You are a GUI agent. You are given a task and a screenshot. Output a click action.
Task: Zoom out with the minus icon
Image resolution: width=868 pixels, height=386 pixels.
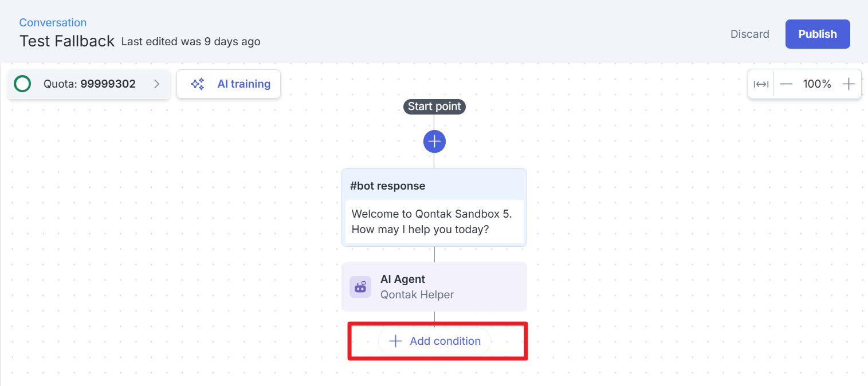pyautogui.click(x=786, y=84)
